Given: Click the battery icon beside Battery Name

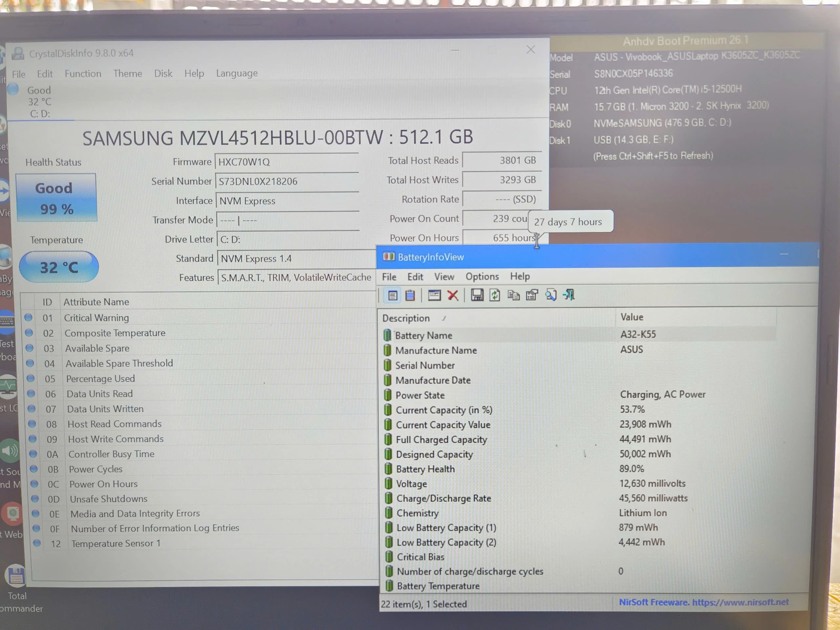Looking at the screenshot, I should click(x=387, y=335).
